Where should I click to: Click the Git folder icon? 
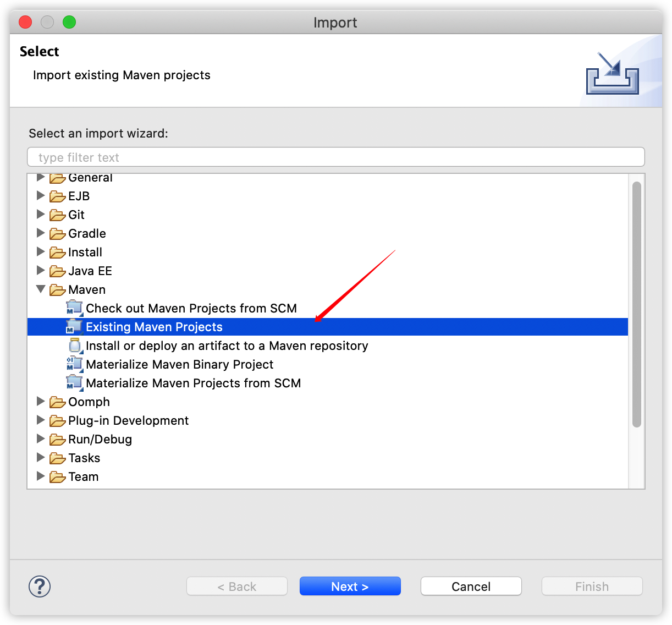coord(57,215)
